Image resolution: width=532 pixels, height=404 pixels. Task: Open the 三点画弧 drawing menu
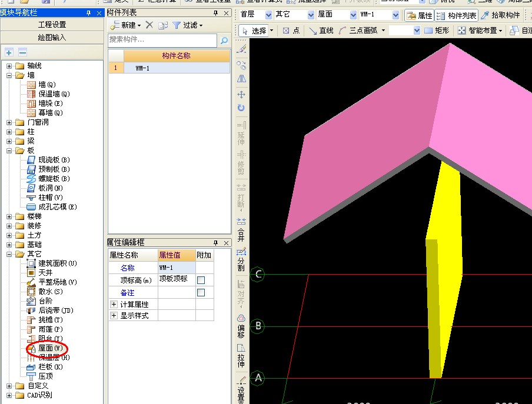(x=362, y=31)
